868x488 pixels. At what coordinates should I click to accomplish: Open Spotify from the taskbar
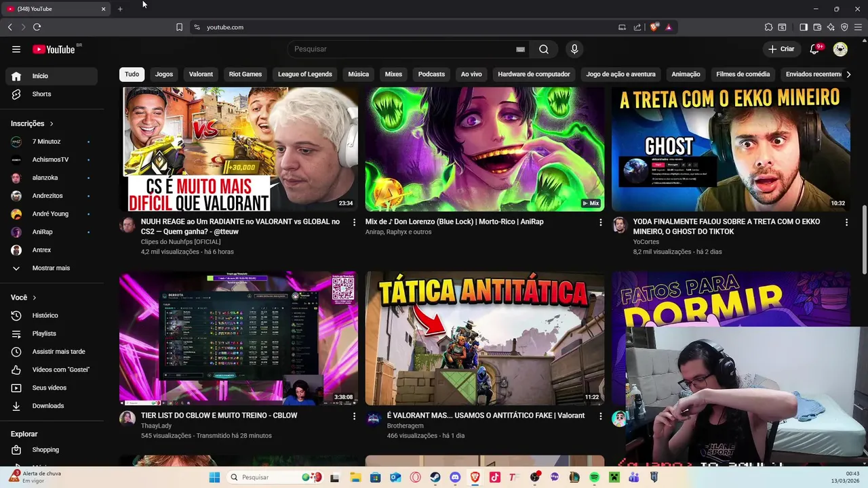[594, 477]
